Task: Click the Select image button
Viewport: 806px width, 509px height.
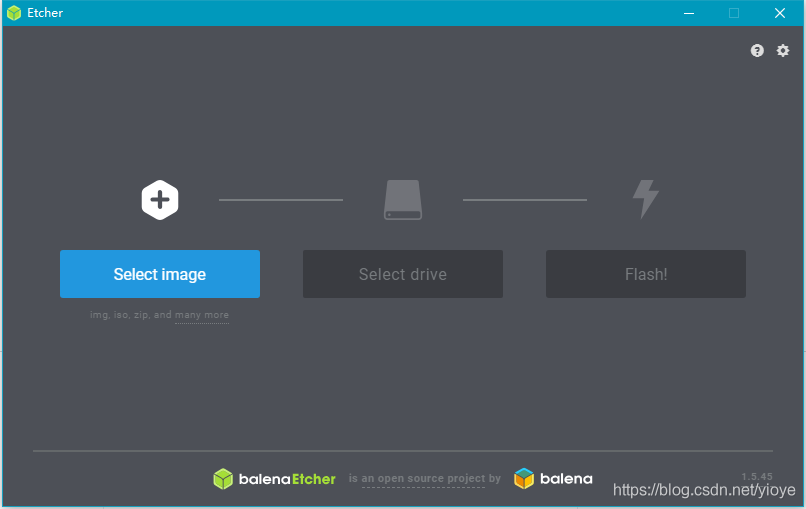Action: 160,274
